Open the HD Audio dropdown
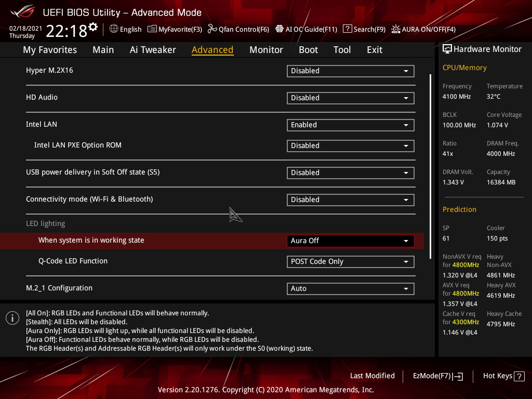 (x=350, y=98)
